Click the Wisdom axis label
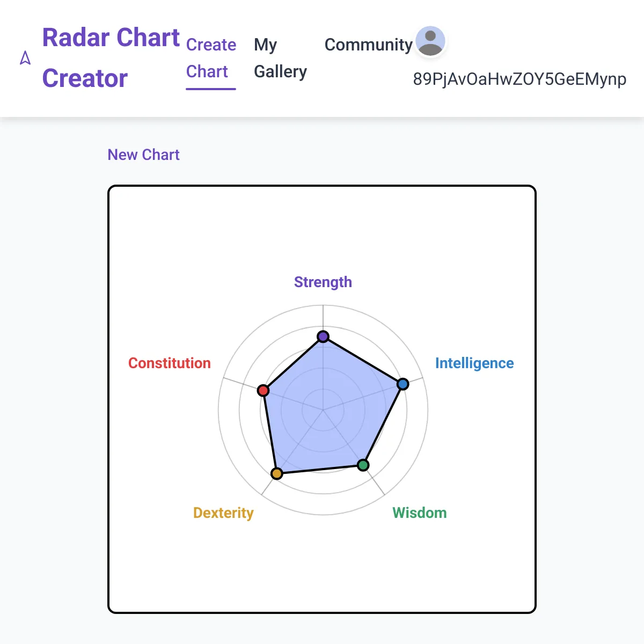 tap(420, 513)
